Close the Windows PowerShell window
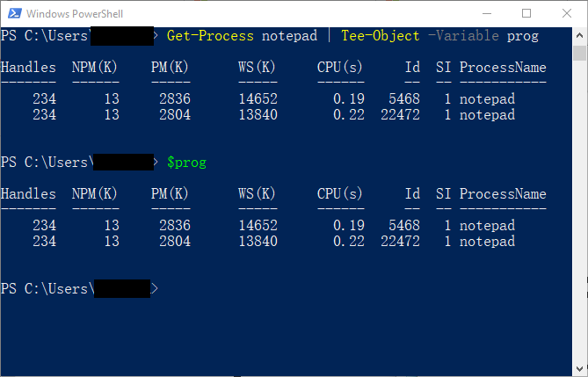Viewport: 588px width, 377px height. pyautogui.click(x=567, y=14)
